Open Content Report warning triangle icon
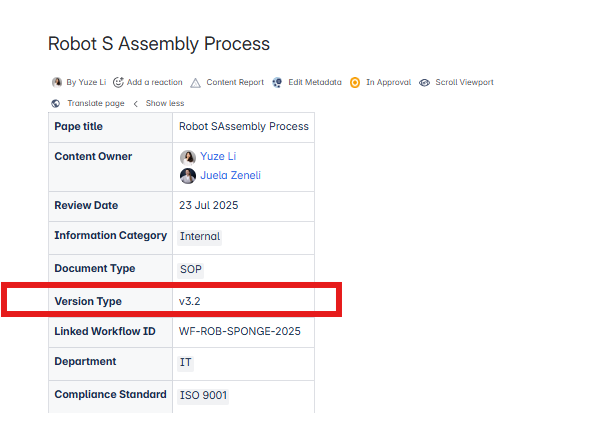Viewport: 591px width, 424px height. click(x=195, y=83)
